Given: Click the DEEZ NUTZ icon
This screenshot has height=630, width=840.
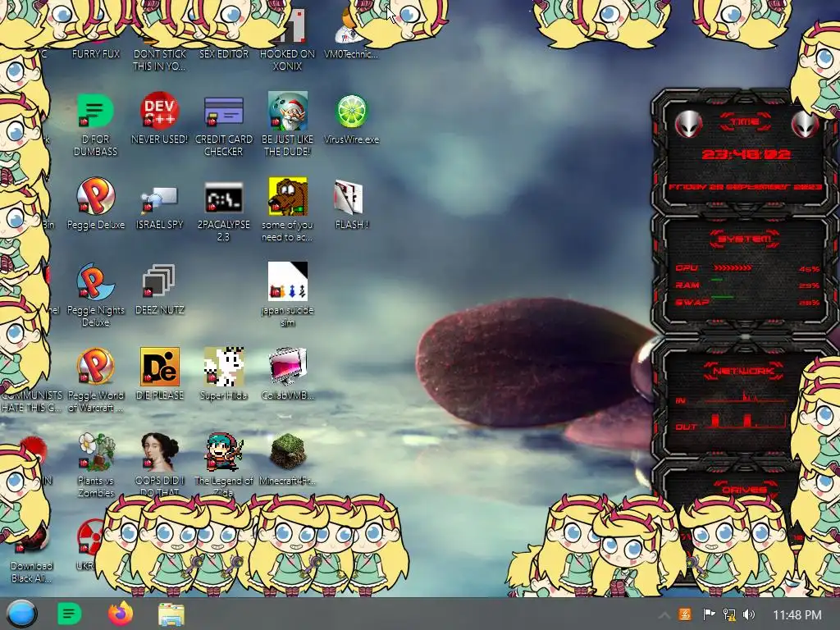Looking at the screenshot, I should pos(159,281).
